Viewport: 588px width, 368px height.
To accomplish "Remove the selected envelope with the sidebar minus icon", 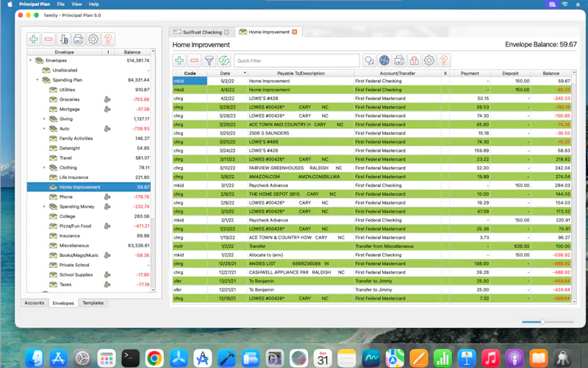I will (x=49, y=39).
